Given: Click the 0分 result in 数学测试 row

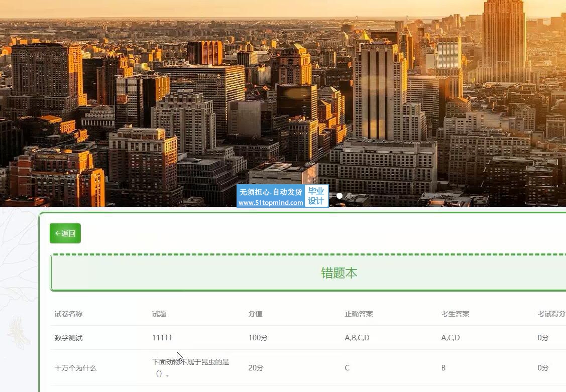Looking at the screenshot, I should (x=543, y=338).
